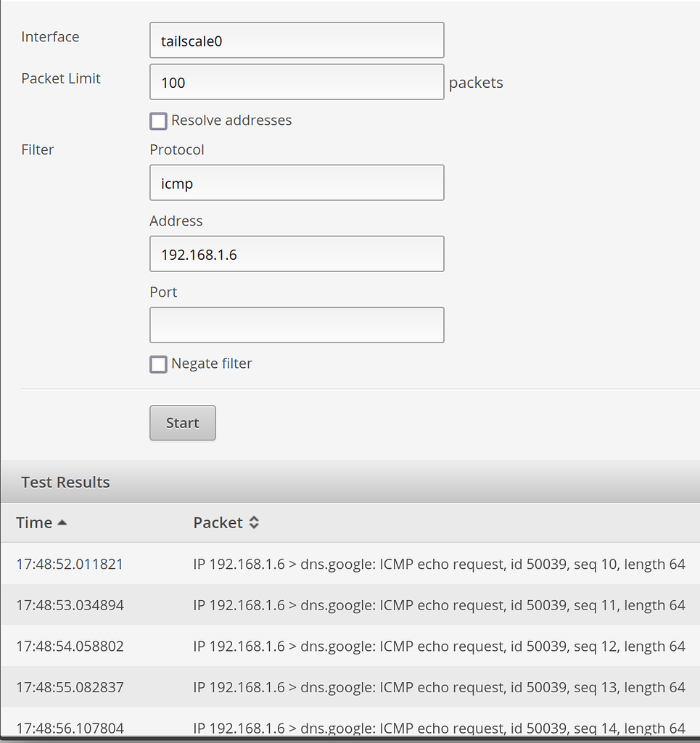Click the Protocol field containing icmp
Screen dimensions: 700x743
(297, 183)
